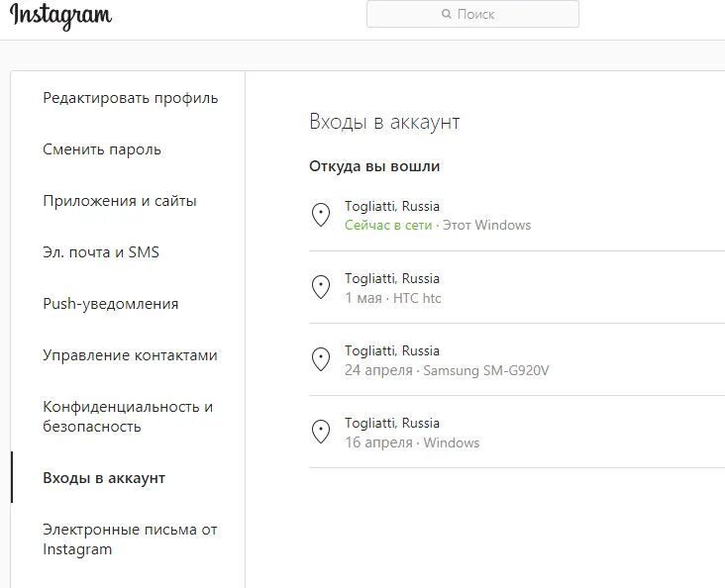
Task: Click location pin for HTC htc login
Action: coord(321,287)
